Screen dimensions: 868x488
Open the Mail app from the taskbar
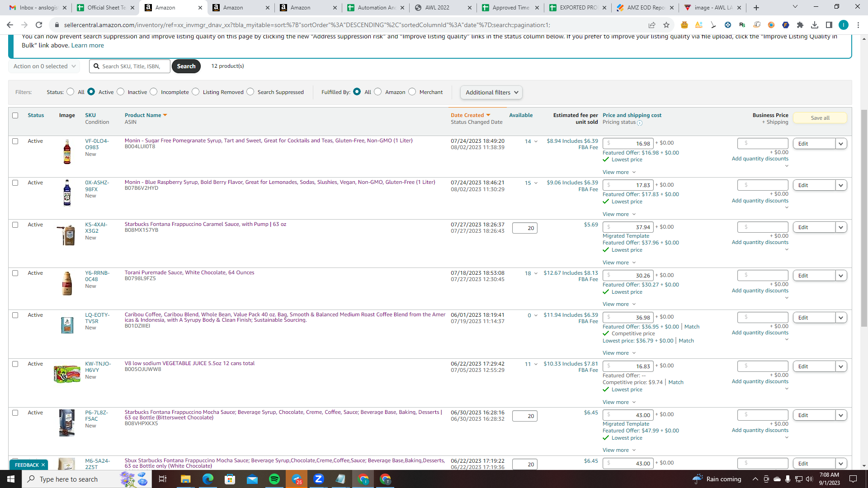point(252,479)
